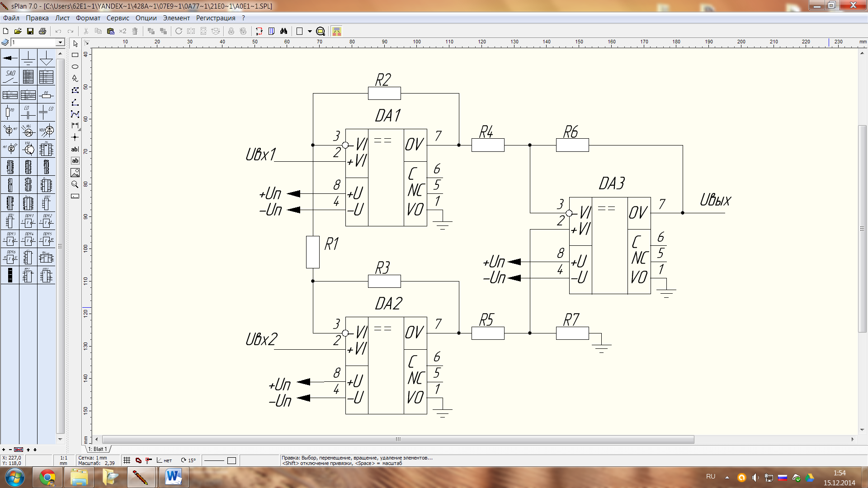Image resolution: width=868 pixels, height=488 pixels.
Task: Click the line style preview in status bar
Action: pyautogui.click(x=214, y=460)
